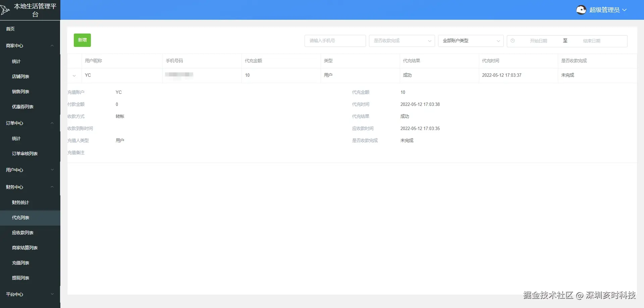Viewport: 644px width, 308px height.
Task: Expand the 平台中心 menu group
Action: coord(52,294)
